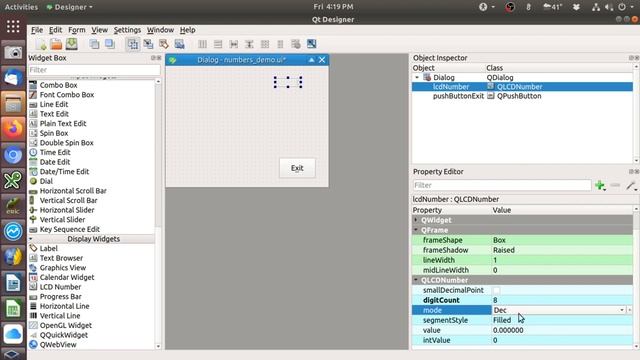Open the Show Applications grid

point(13,26)
